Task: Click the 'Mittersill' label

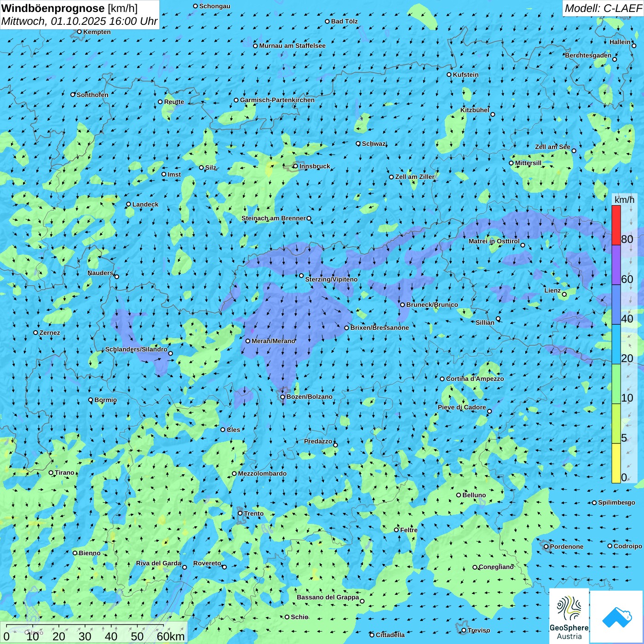Action: tap(528, 163)
